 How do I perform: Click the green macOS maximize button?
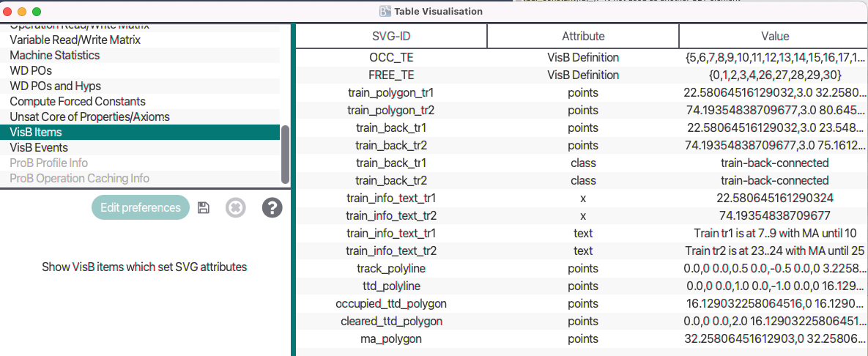coord(37,12)
